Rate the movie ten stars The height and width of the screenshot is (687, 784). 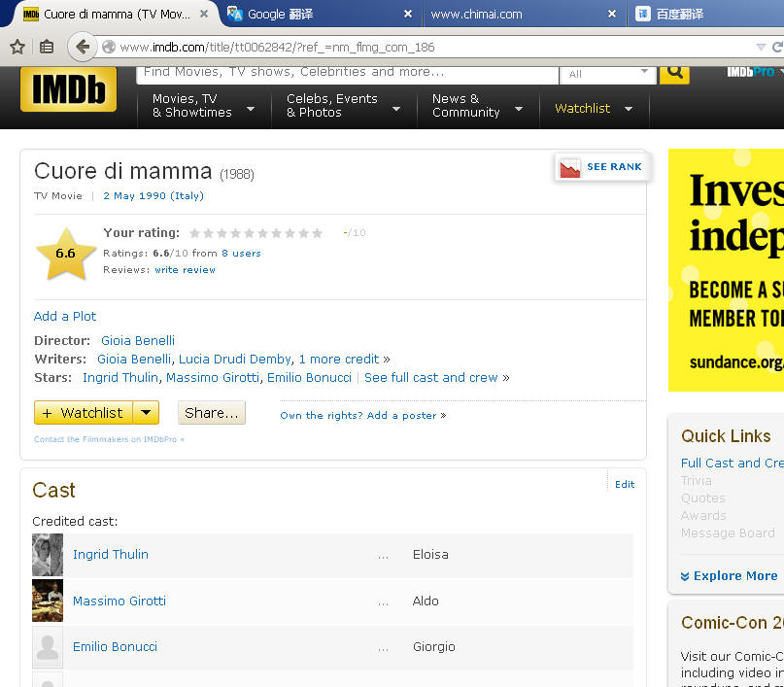point(317,233)
